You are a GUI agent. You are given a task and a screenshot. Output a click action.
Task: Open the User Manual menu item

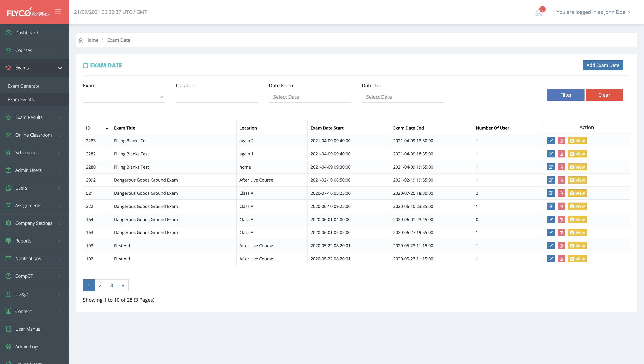pyautogui.click(x=34, y=329)
